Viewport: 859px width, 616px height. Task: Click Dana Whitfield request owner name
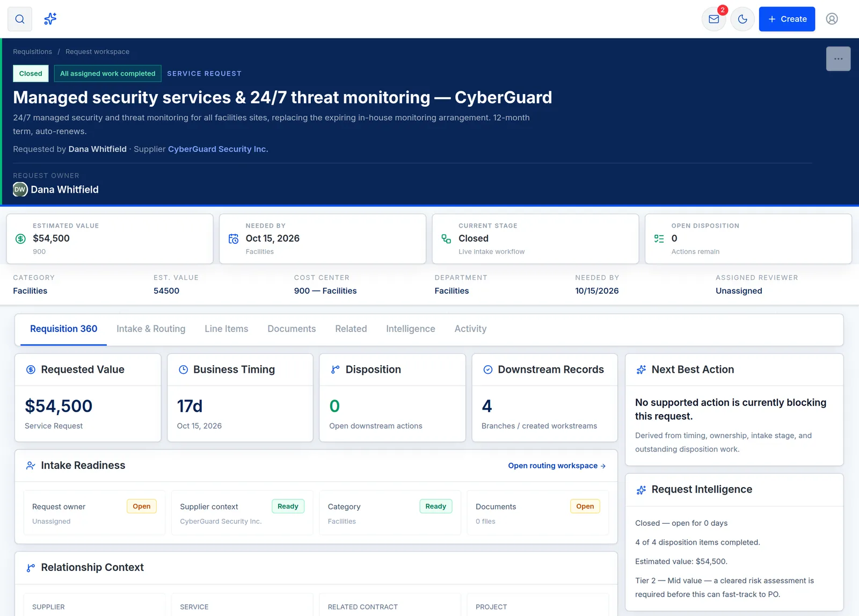(x=64, y=190)
